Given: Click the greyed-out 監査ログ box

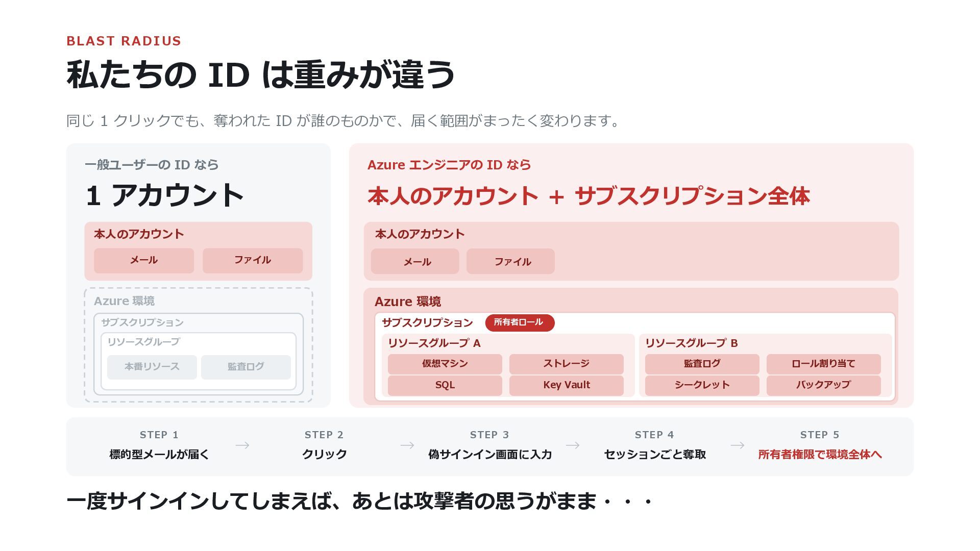Looking at the screenshot, I should pos(246,367).
